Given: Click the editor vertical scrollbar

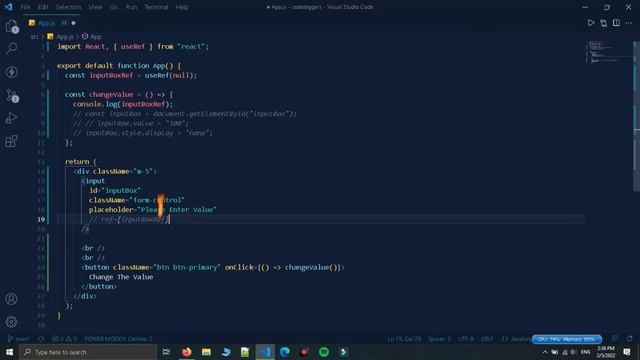Looking at the screenshot, I should click(636, 116).
